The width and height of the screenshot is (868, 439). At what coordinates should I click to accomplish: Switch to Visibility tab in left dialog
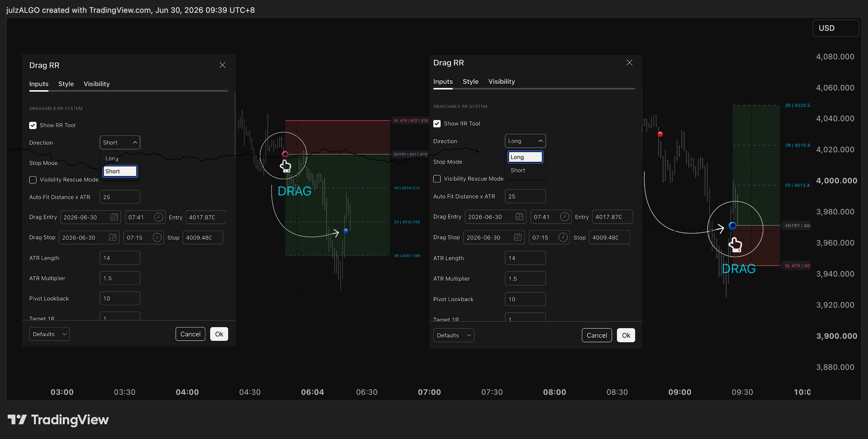[x=97, y=84]
